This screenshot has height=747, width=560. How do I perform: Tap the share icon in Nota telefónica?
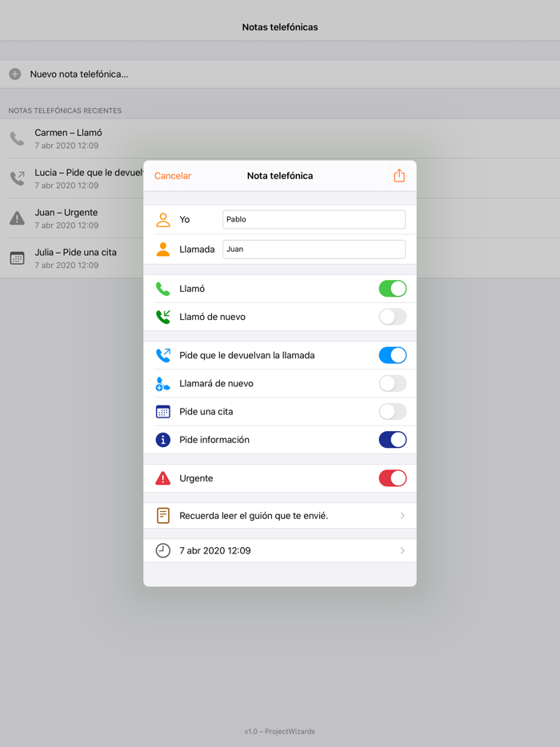coord(399,176)
